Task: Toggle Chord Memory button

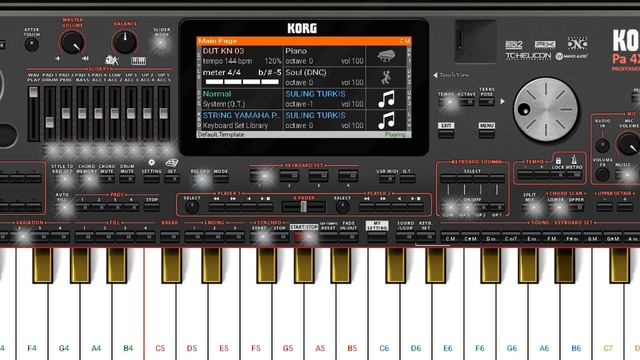Action: [x=87, y=178]
